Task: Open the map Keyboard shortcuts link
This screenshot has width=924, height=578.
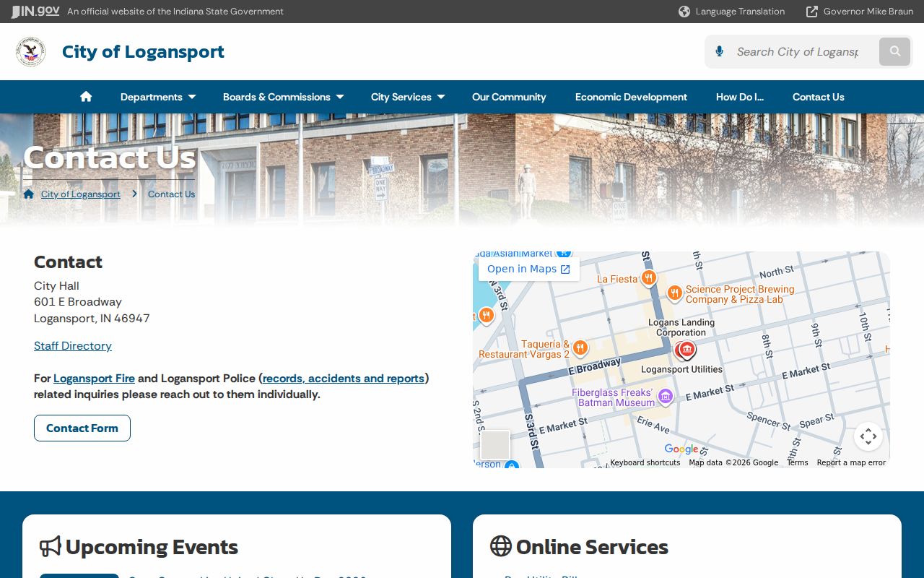Action: coord(645,462)
